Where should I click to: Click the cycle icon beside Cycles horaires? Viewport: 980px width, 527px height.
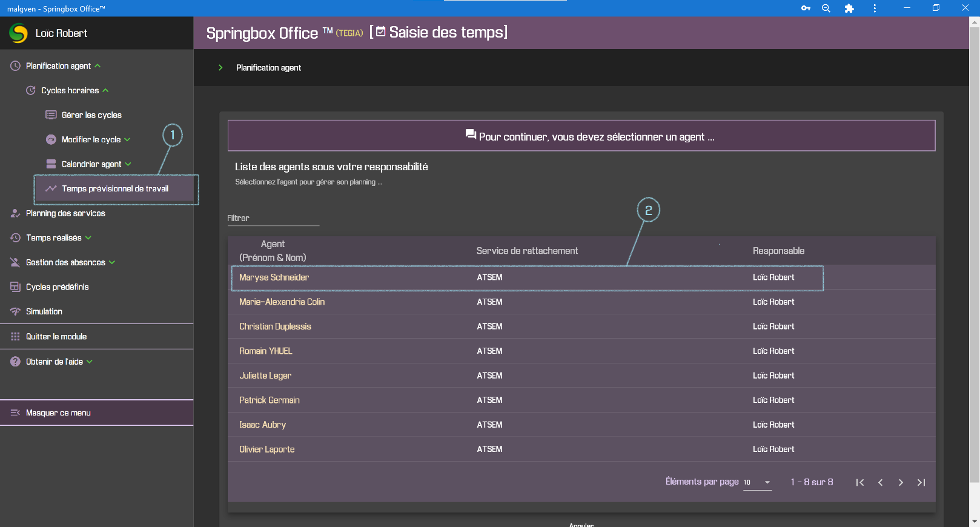pos(30,90)
